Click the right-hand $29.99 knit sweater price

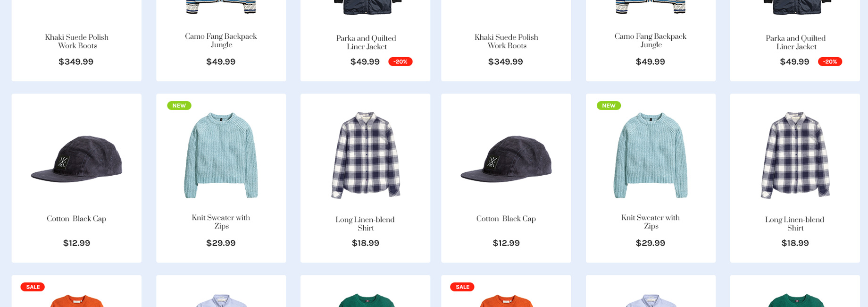pyautogui.click(x=651, y=243)
